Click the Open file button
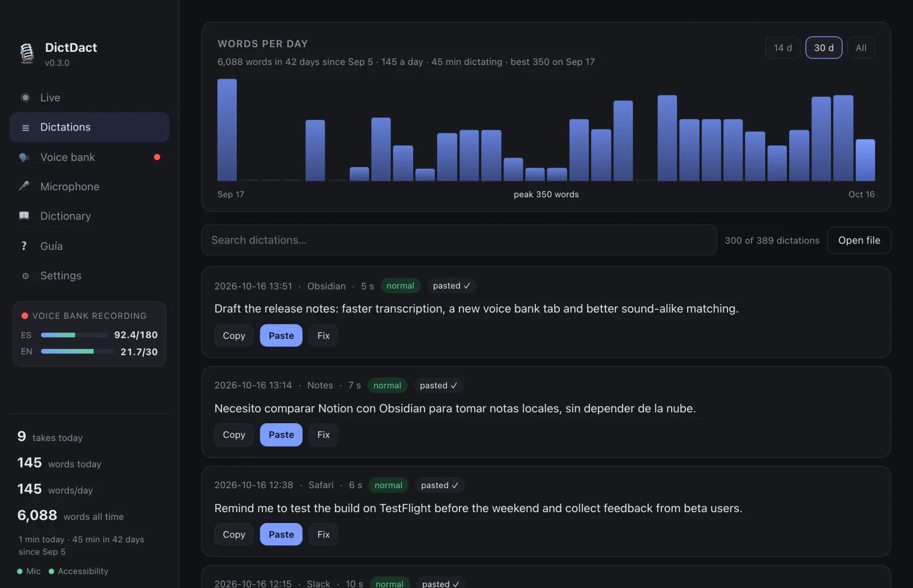This screenshot has height=588, width=913. (x=859, y=240)
